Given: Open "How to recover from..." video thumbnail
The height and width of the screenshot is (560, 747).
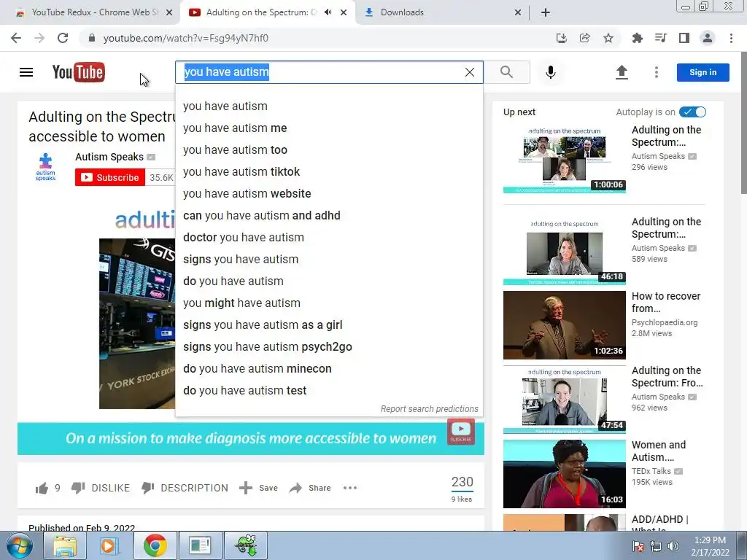Looking at the screenshot, I should click(x=564, y=325).
